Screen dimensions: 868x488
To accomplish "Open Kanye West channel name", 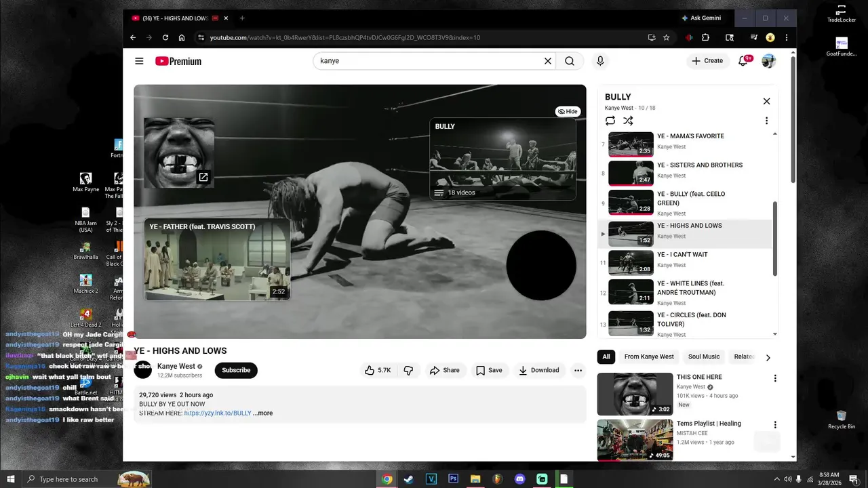I will click(x=176, y=366).
